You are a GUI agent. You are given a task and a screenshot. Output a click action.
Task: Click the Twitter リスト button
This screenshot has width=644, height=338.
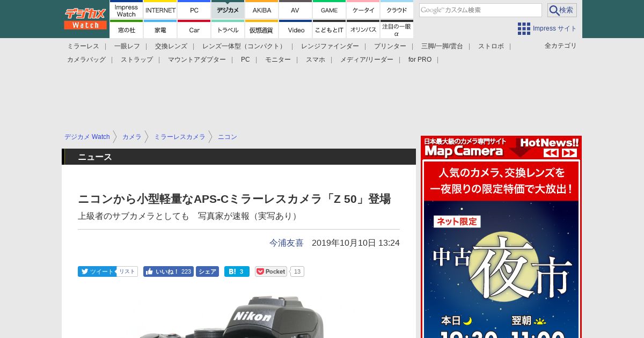(127, 271)
